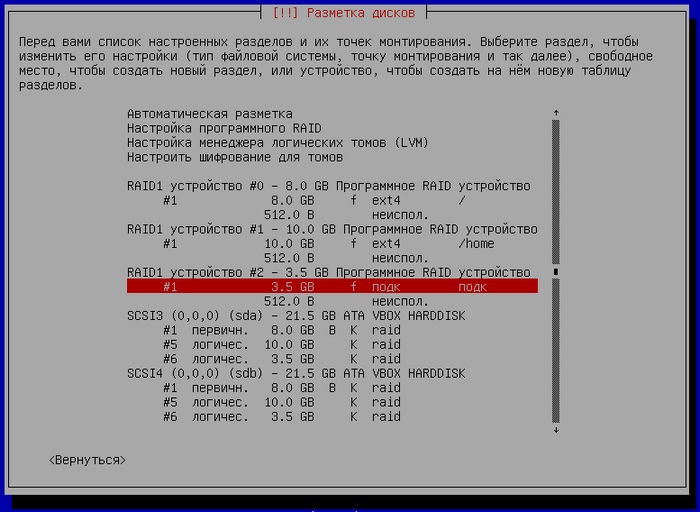Select the RAID1 устройство #2 3.5 GB header
This screenshot has height=512, width=700.
tap(328, 272)
